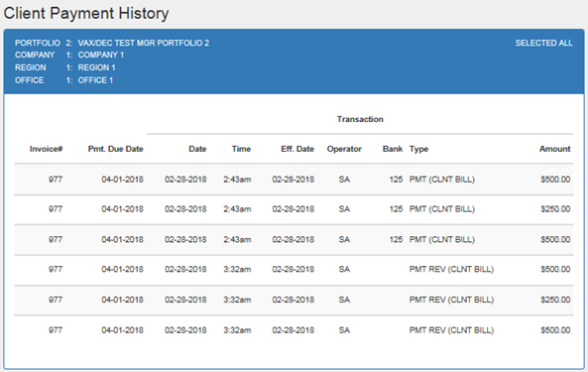Click the Client Payment History heading

tap(86, 14)
